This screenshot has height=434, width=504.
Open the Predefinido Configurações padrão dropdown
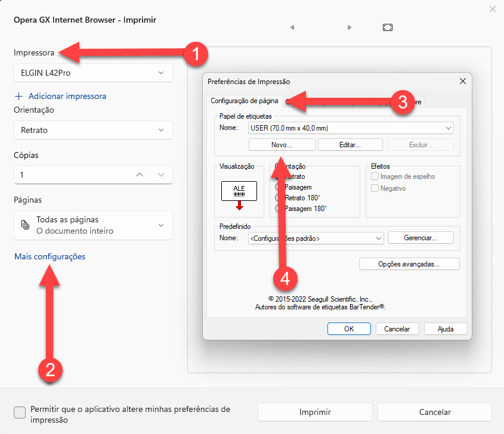click(x=316, y=238)
